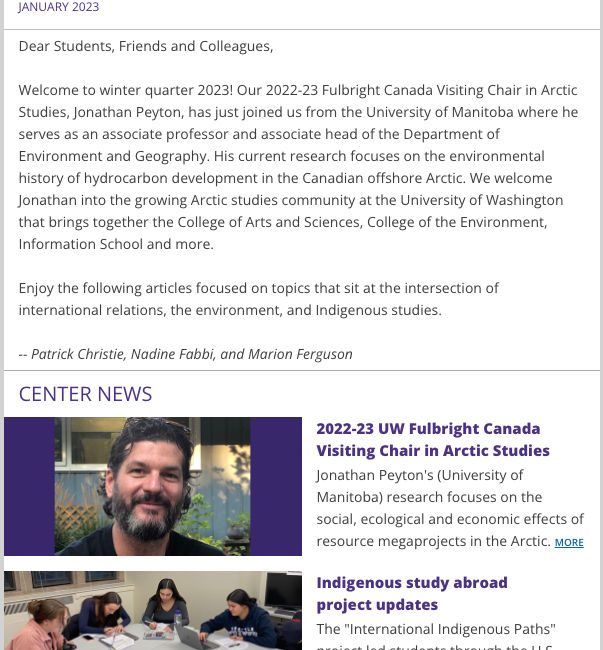Click the Dear Students, Friends and Colleagues greeting
This screenshot has height=650, width=603.
tap(146, 46)
